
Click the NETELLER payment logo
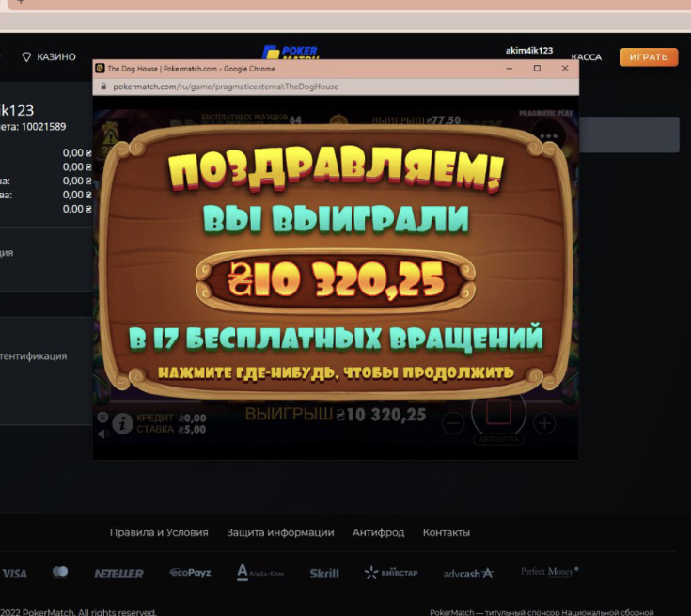pos(118,574)
